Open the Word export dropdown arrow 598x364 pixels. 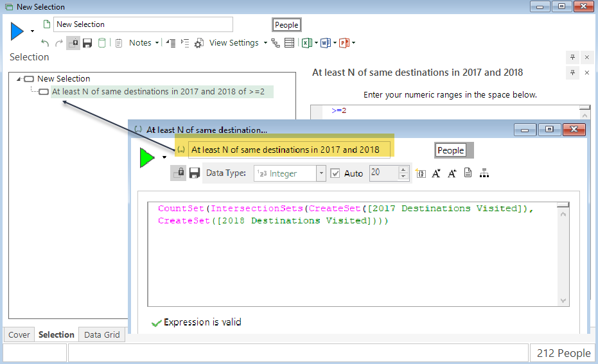click(335, 43)
